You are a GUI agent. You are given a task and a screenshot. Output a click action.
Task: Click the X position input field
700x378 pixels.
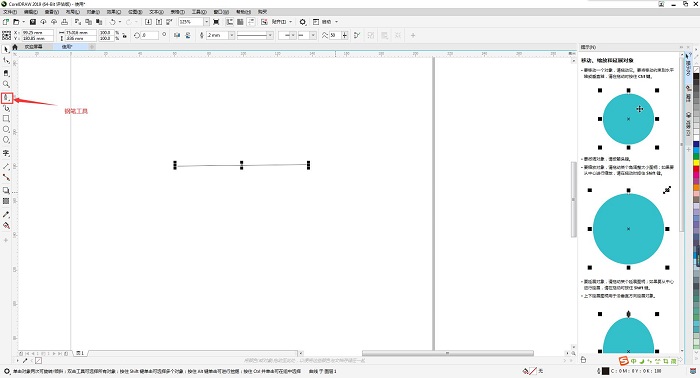(x=38, y=33)
